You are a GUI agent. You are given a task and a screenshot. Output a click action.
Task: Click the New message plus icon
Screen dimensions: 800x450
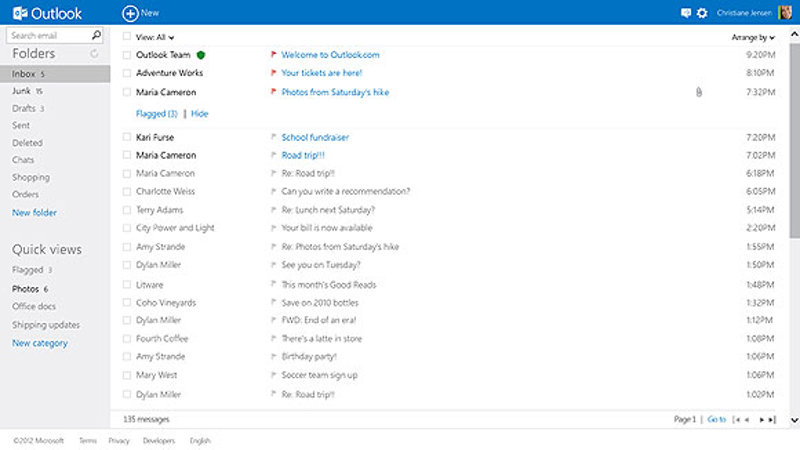coord(130,13)
